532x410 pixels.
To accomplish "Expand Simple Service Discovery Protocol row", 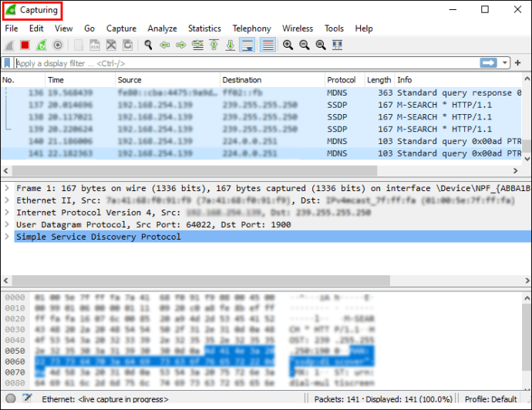I will point(7,237).
